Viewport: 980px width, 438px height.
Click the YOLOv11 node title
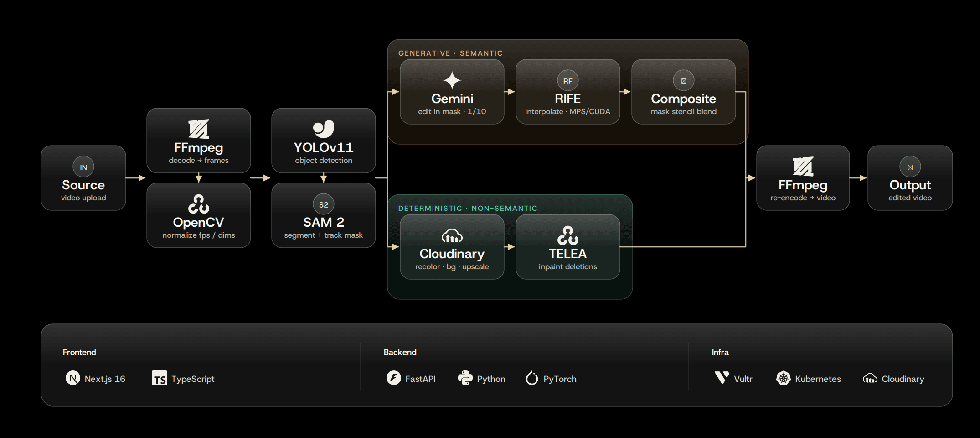[x=324, y=147]
